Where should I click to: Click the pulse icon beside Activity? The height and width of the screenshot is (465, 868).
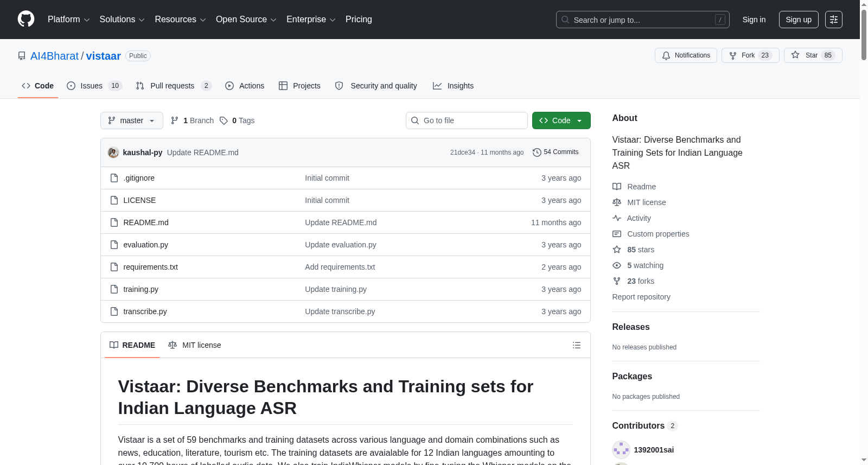617,218
